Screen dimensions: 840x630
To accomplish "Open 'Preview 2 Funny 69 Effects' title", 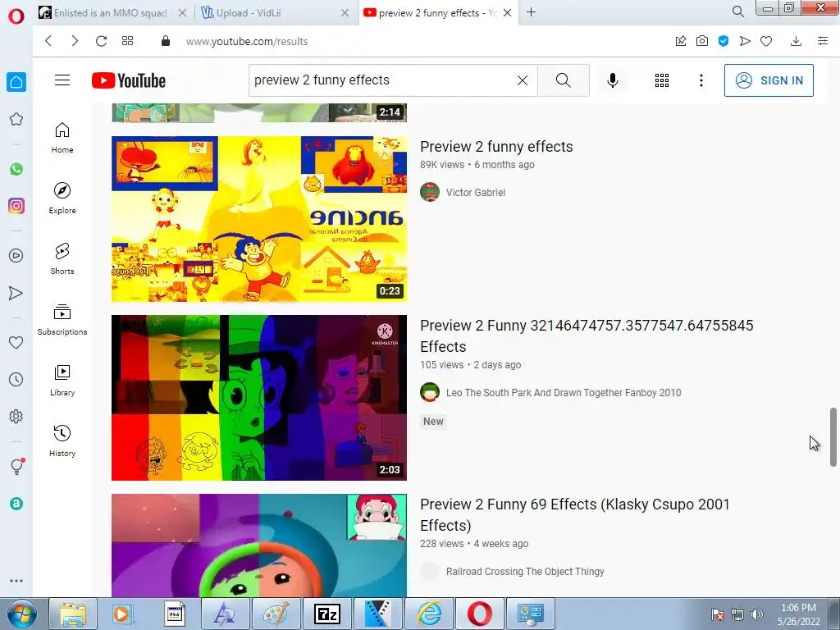I will click(x=575, y=515).
